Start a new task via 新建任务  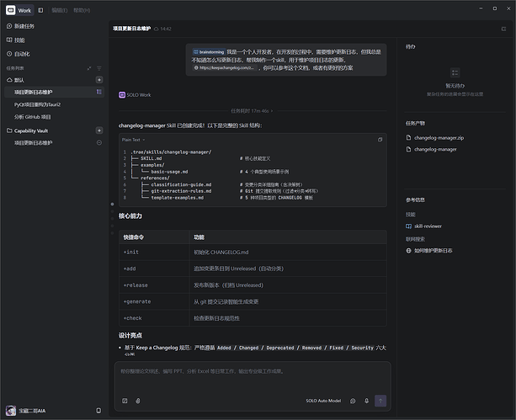point(20,26)
